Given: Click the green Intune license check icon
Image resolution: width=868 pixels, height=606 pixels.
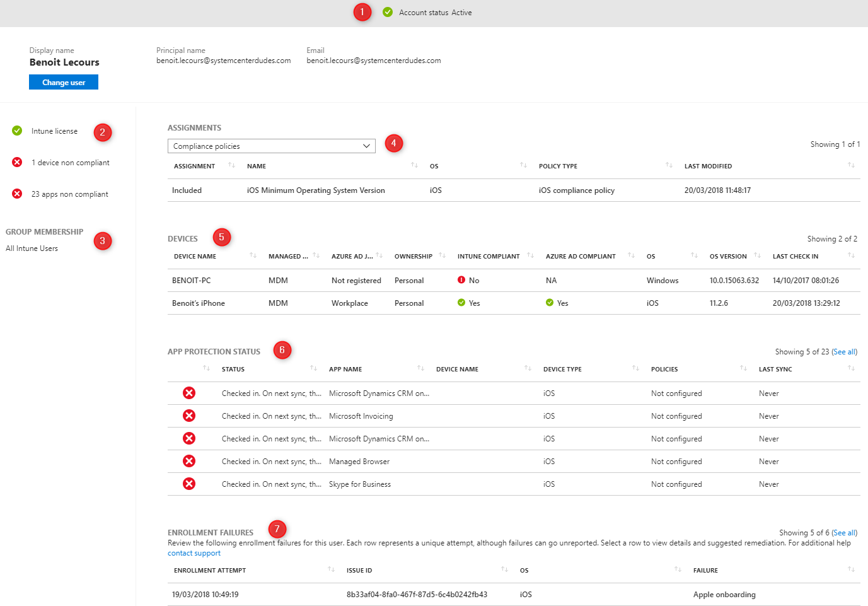Looking at the screenshot, I should point(17,131).
